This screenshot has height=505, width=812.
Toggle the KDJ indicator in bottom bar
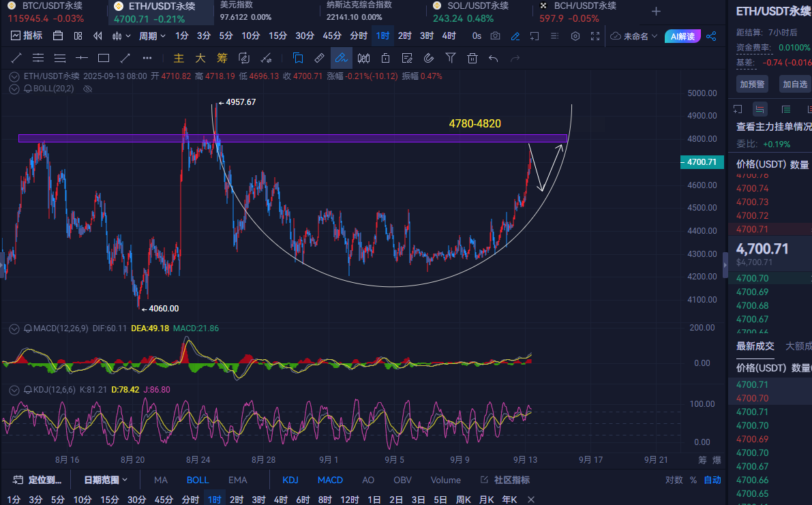290,480
